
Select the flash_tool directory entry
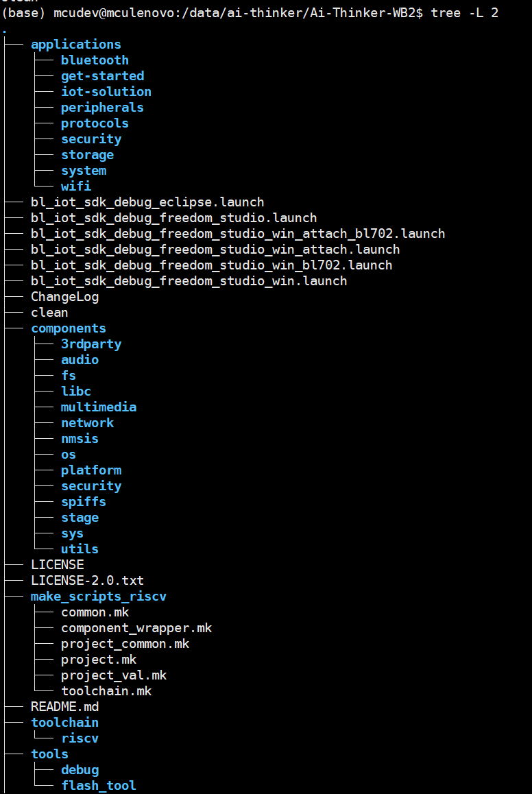tap(99, 785)
